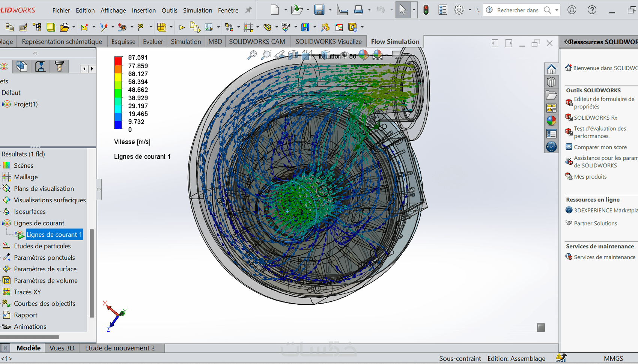Run the solver with the play icon

coord(182,27)
